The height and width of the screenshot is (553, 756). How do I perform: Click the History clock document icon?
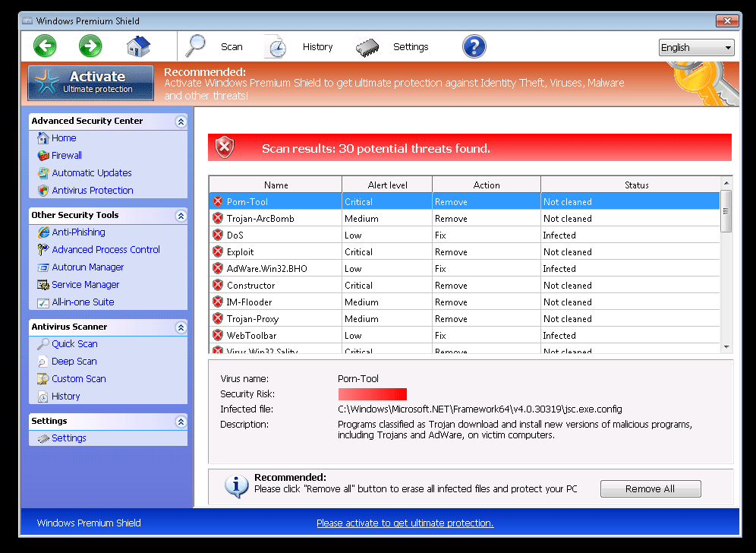click(276, 47)
